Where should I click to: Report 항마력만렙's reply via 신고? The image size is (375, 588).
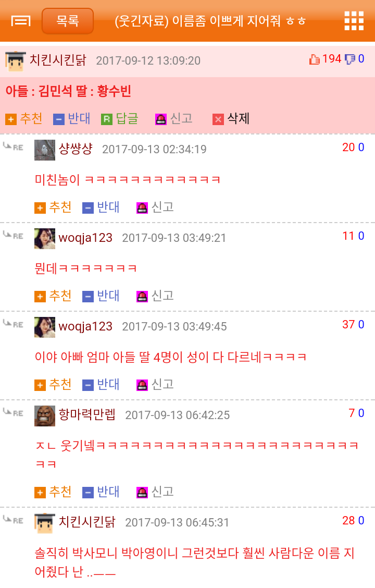click(155, 492)
